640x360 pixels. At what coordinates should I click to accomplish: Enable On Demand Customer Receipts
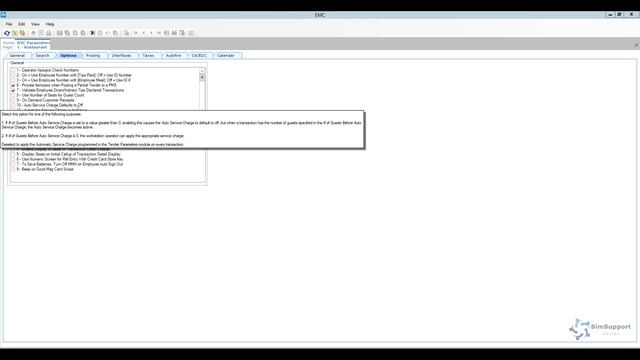click(13, 100)
